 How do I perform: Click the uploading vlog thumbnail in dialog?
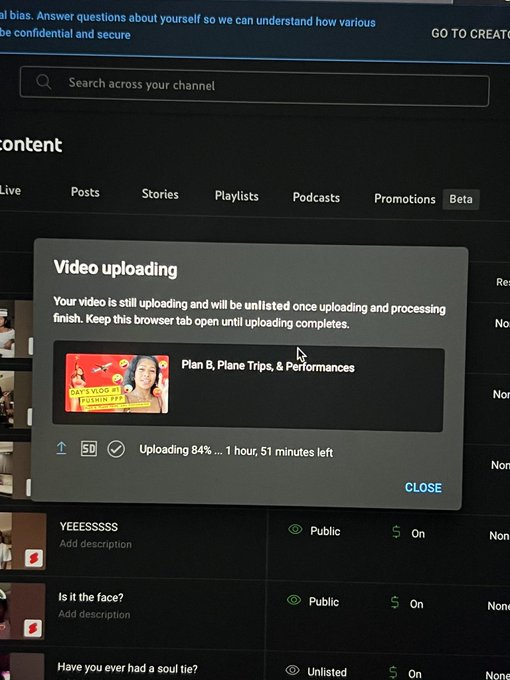coord(117,383)
